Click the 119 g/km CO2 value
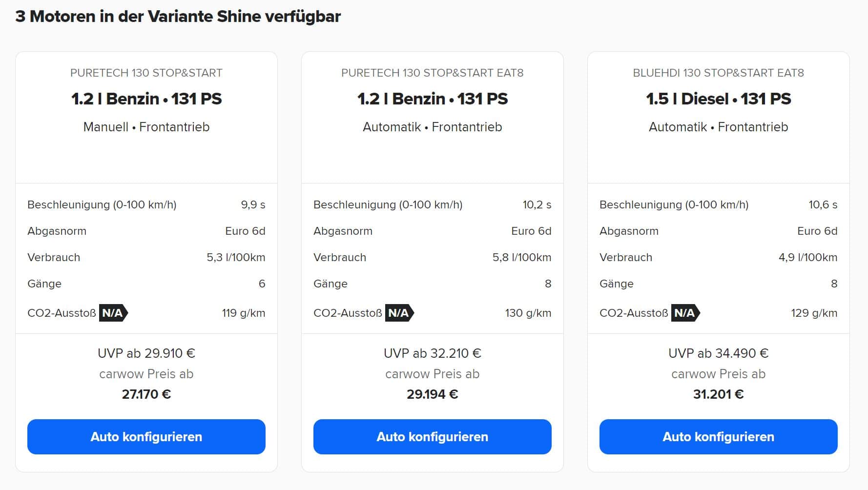This screenshot has width=868, height=490. point(244,313)
